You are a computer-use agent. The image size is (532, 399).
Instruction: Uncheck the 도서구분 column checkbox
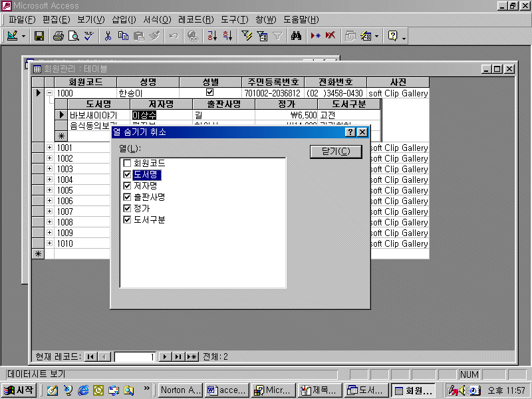pyautogui.click(x=127, y=219)
